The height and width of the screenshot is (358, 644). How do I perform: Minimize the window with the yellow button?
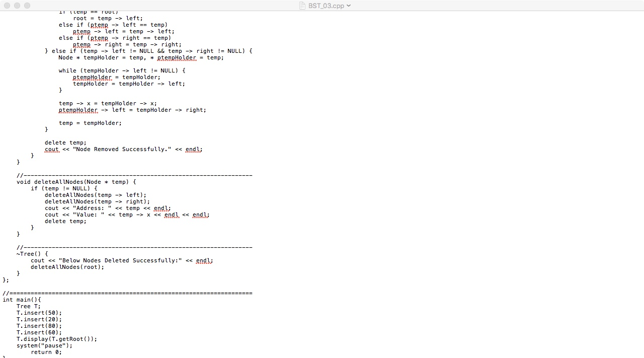click(x=17, y=6)
